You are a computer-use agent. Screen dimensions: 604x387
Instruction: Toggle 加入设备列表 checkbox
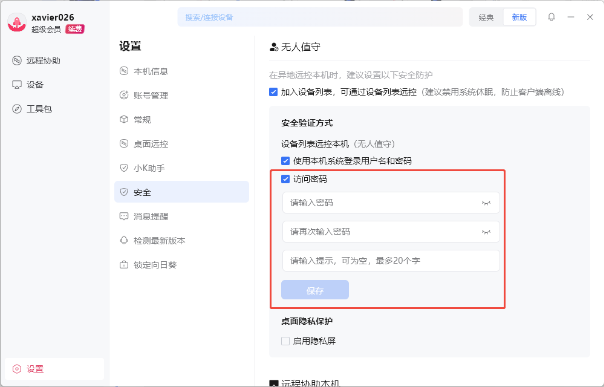pyautogui.click(x=273, y=92)
